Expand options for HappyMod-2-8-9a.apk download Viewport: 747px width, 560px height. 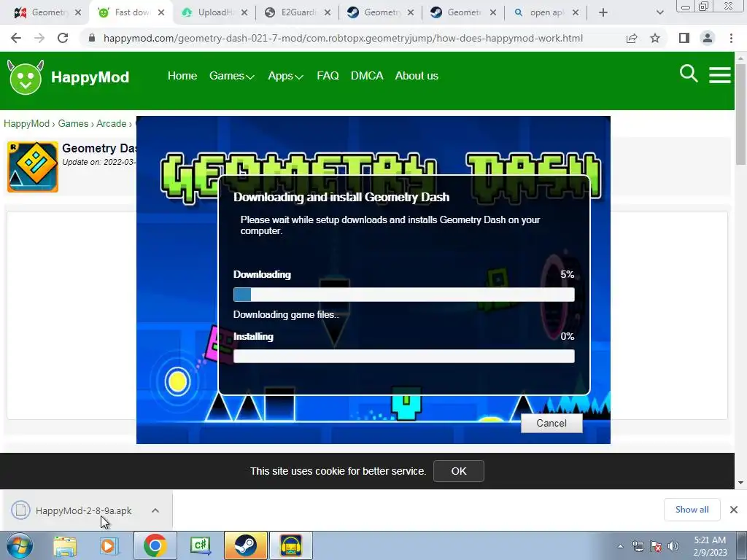(155, 510)
